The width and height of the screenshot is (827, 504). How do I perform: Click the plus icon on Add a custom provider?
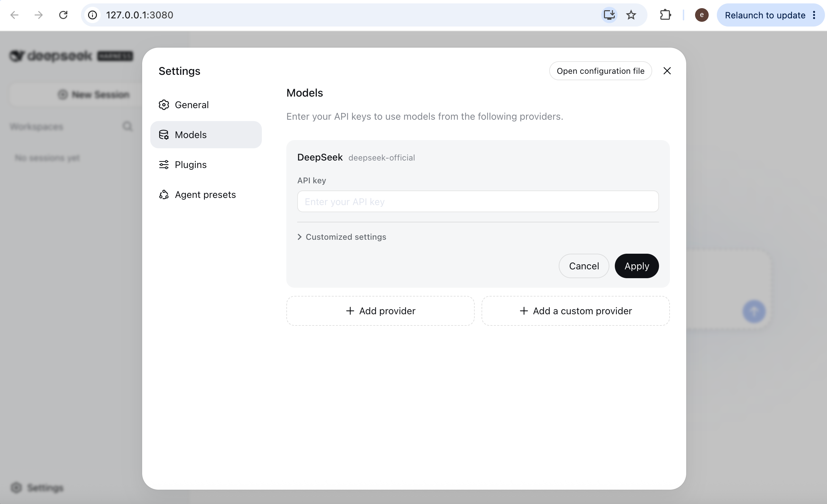tap(524, 311)
